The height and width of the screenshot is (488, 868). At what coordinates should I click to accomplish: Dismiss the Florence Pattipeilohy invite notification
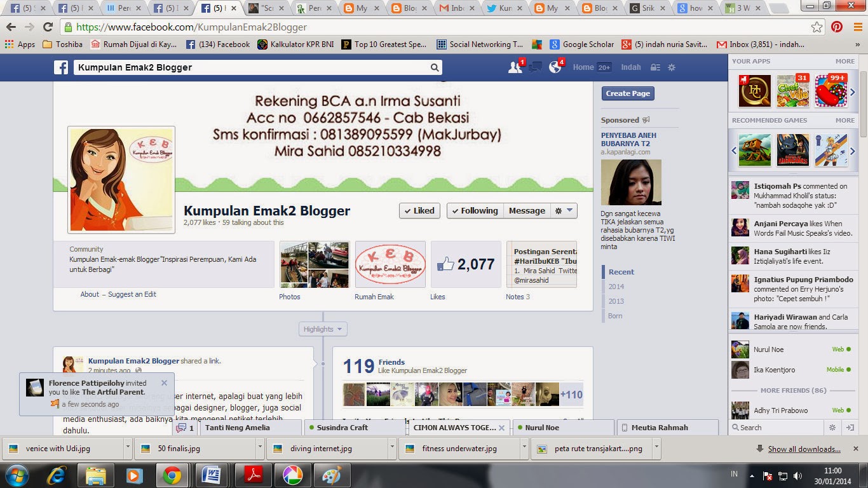coord(164,383)
